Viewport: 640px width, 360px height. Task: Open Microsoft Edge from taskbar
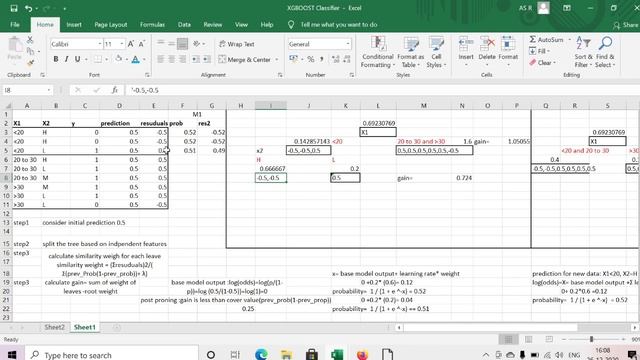point(261,354)
